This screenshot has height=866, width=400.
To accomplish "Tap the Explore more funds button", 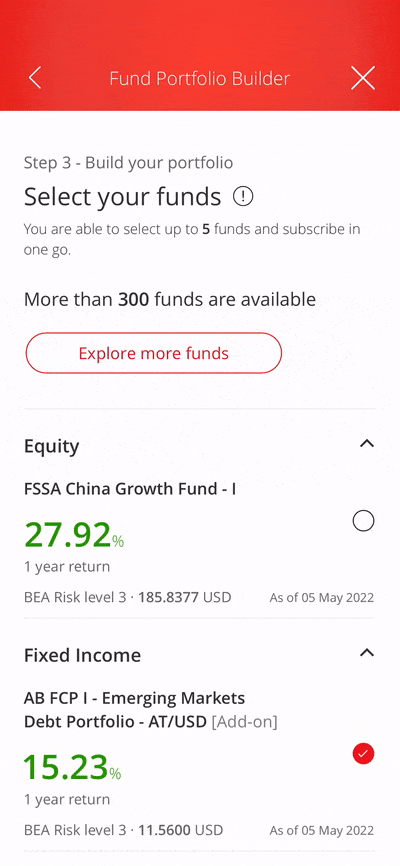I will click(154, 353).
